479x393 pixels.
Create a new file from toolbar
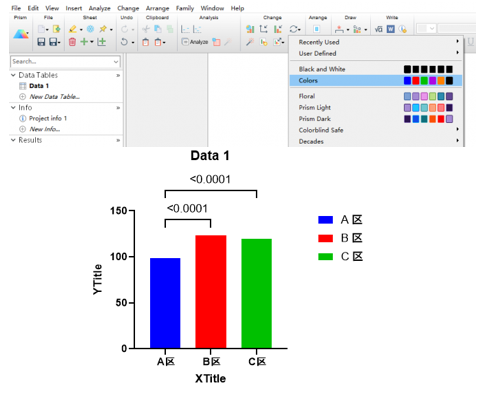[x=41, y=29]
